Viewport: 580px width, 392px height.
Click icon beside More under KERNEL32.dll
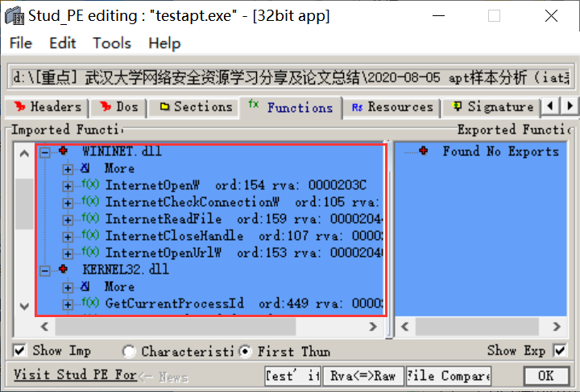coord(85,287)
